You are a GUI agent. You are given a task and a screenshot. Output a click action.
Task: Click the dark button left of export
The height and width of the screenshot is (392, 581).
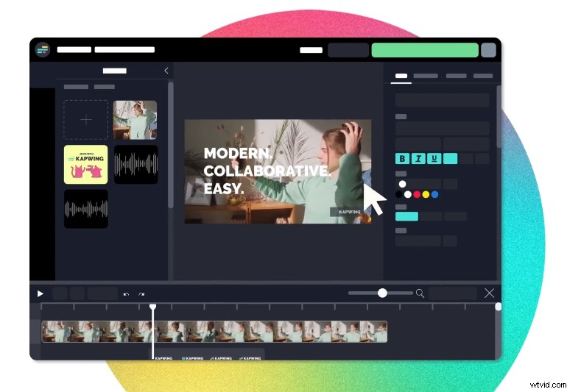pos(348,50)
